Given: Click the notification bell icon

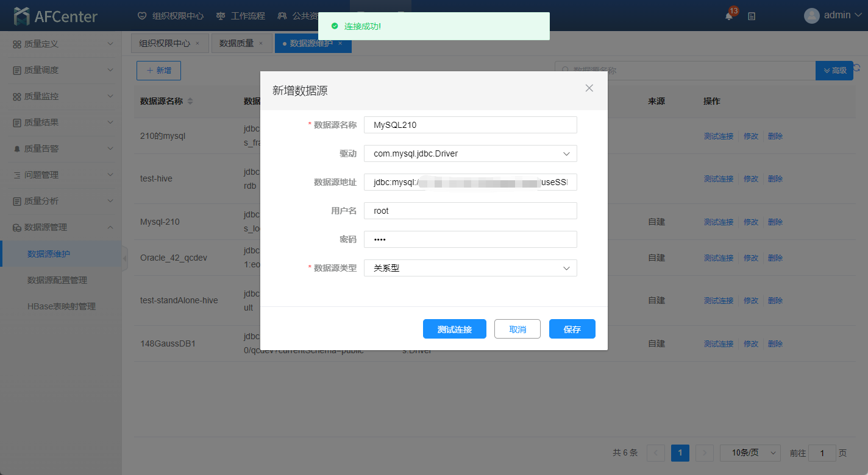Looking at the screenshot, I should point(729,16).
